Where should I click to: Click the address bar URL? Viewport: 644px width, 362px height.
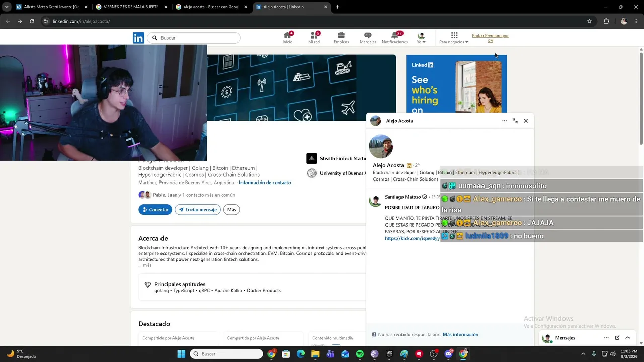pos(81,21)
